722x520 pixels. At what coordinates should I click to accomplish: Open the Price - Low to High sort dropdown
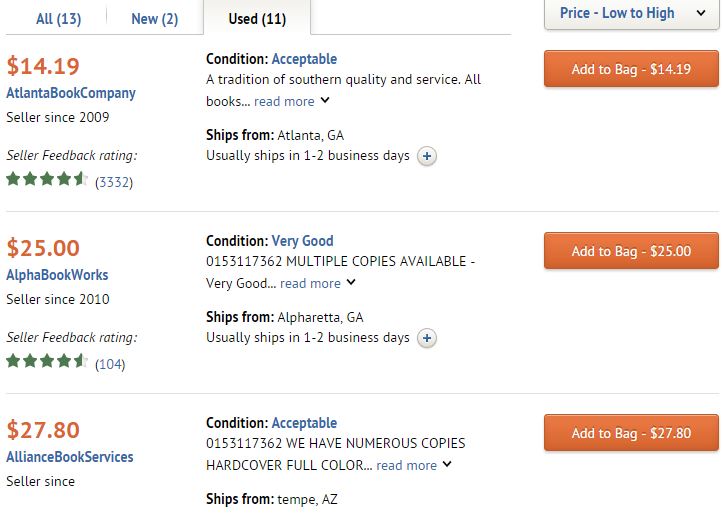pyautogui.click(x=631, y=14)
